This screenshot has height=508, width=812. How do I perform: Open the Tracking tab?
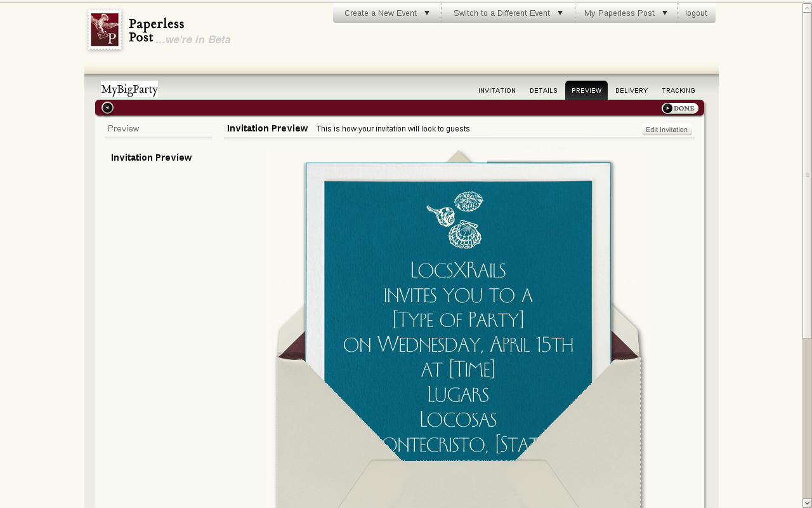[678, 91]
